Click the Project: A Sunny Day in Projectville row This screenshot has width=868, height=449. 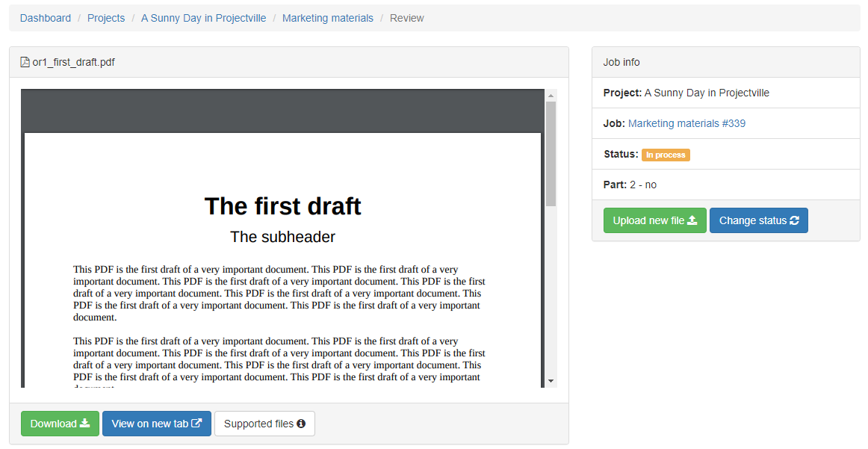[726, 93]
